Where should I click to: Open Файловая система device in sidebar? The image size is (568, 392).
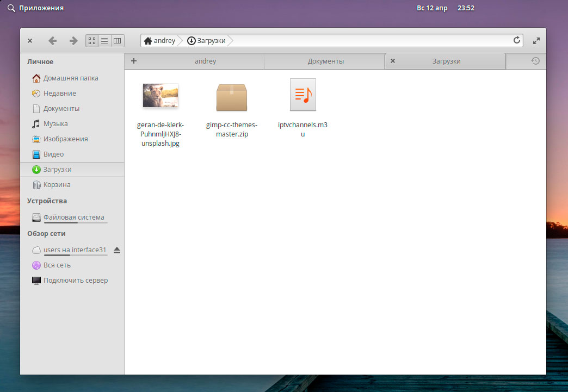click(73, 217)
